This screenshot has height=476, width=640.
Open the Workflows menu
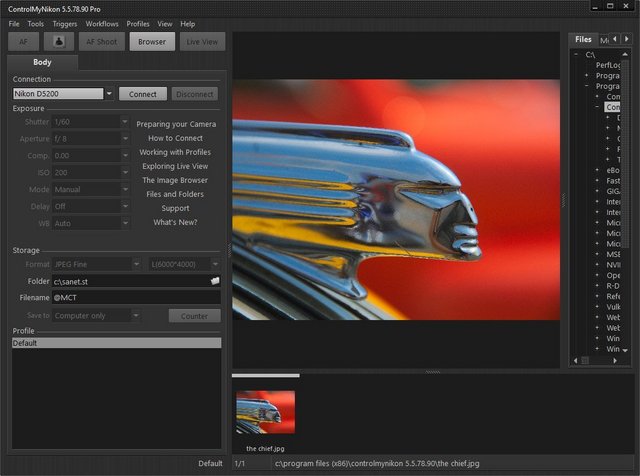102,24
